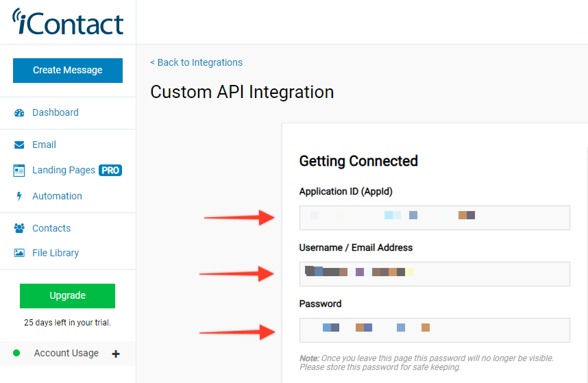Click the Landing Pages layout icon
The height and width of the screenshot is (383, 588).
pyautogui.click(x=19, y=171)
